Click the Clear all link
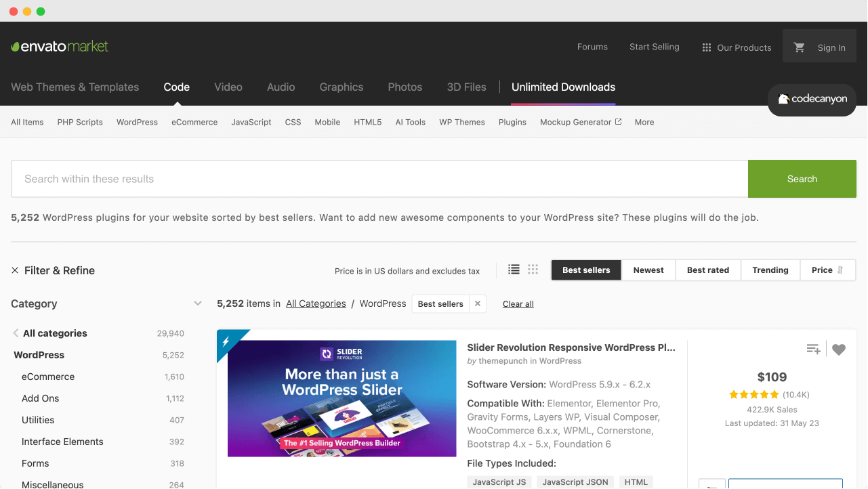Image resolution: width=868 pixels, height=489 pixels. coord(518,304)
